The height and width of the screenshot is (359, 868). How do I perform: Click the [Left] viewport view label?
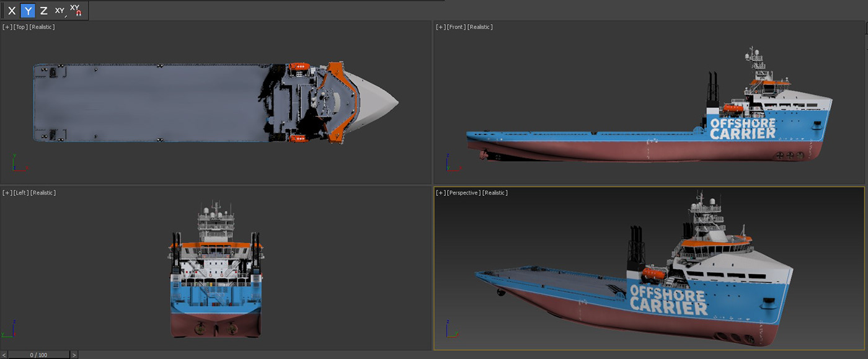[x=20, y=193]
